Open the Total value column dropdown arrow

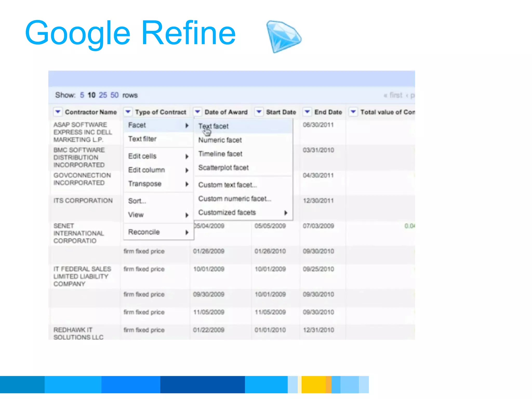point(353,112)
